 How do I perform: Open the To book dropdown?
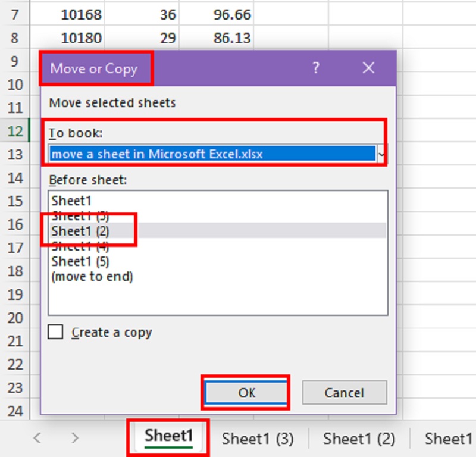click(x=381, y=154)
